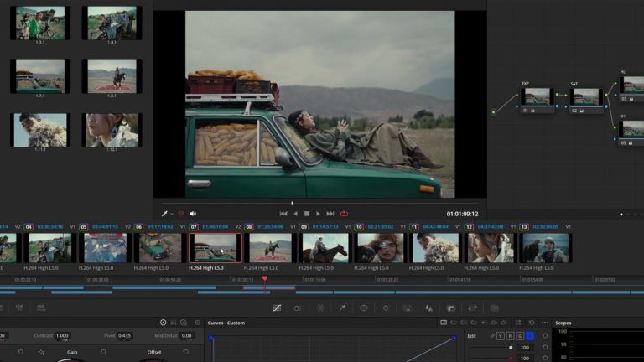Open the Curves palette icon

[278, 308]
